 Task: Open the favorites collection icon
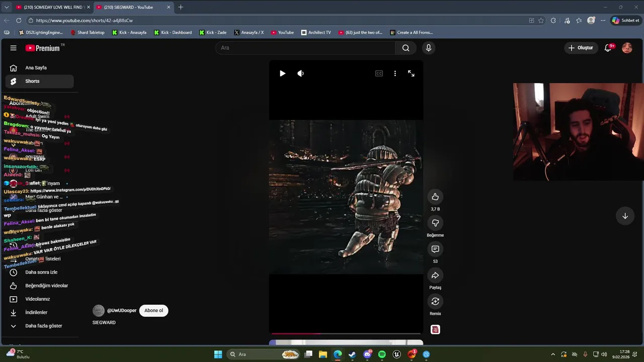click(579, 21)
